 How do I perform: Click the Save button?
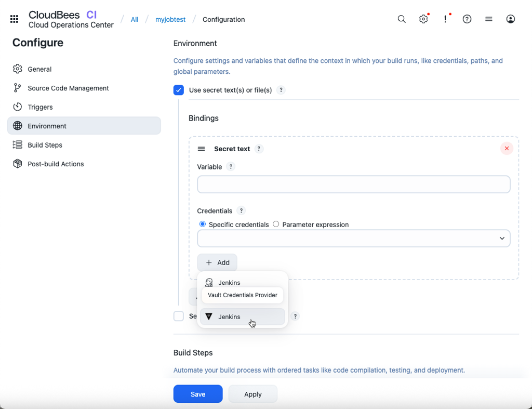[198, 394]
